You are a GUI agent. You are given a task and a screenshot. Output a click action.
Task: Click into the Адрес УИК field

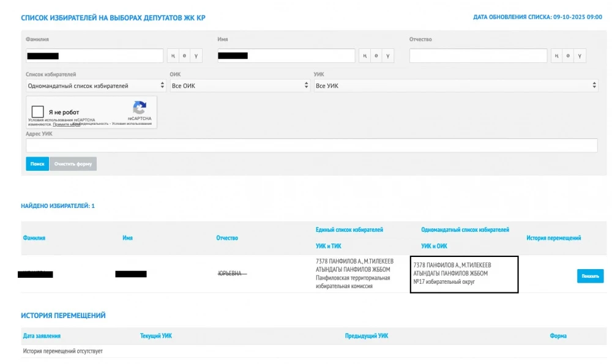coord(312,145)
